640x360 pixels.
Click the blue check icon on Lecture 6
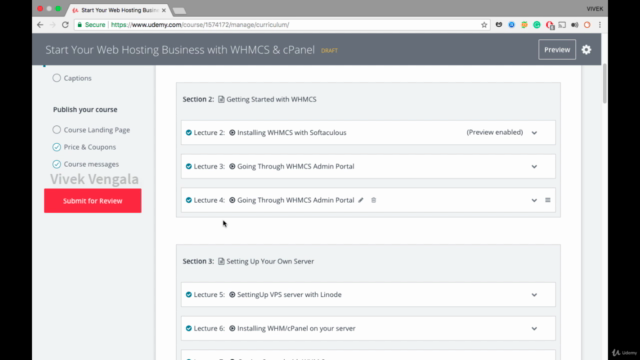pos(189,329)
